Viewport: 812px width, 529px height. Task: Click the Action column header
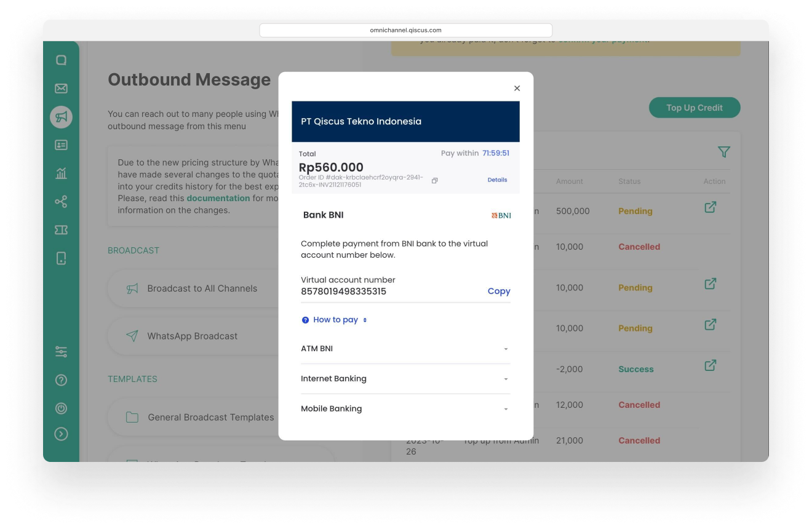715,181
